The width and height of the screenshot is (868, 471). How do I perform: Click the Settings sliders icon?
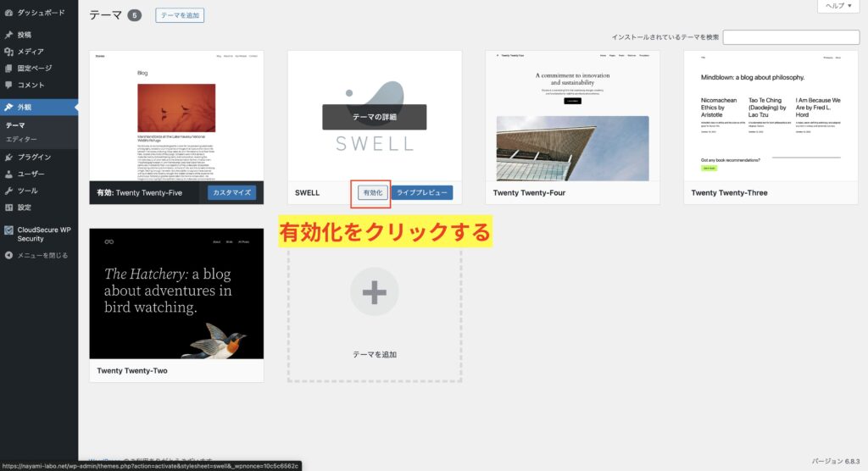[x=8, y=208]
